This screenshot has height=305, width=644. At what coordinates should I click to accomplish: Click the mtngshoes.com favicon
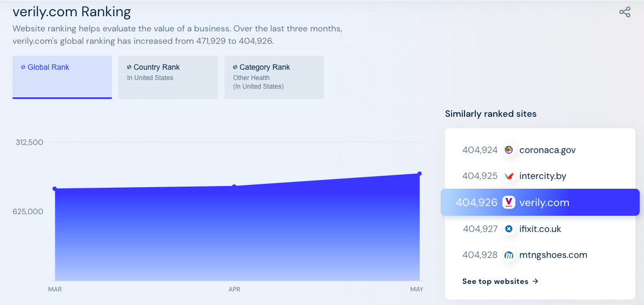(508, 255)
